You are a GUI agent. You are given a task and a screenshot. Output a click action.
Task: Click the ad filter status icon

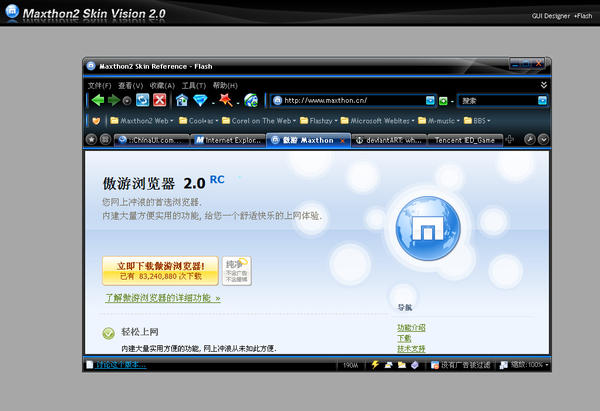tap(435, 365)
